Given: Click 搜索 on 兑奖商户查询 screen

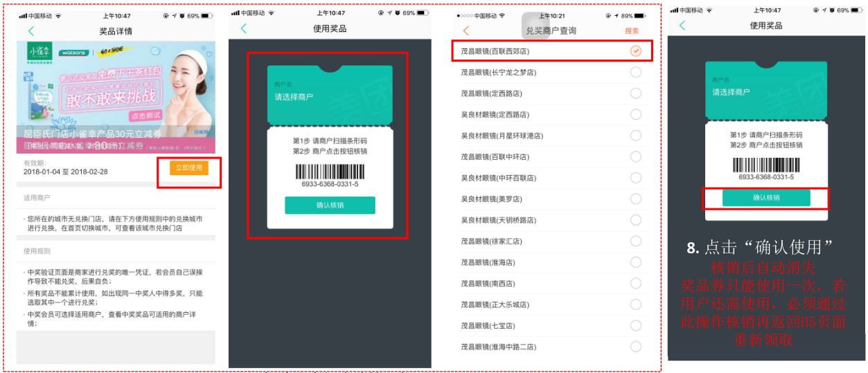Looking at the screenshot, I should point(632,31).
